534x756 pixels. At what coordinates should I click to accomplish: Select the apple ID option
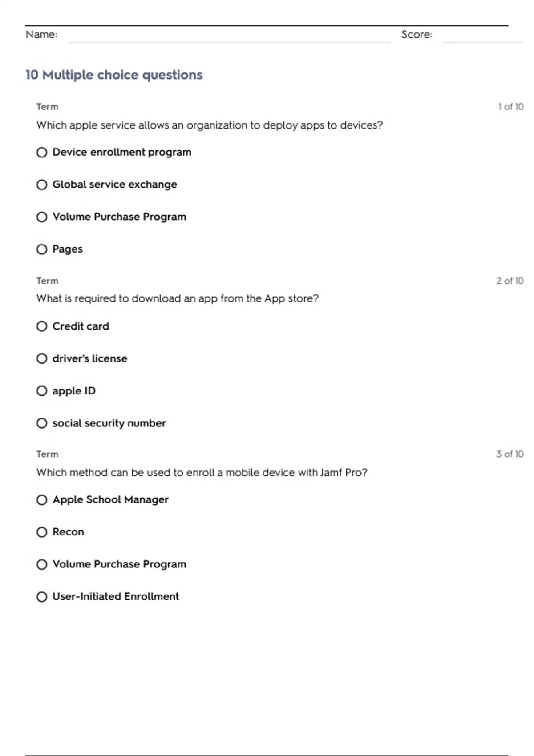42,391
